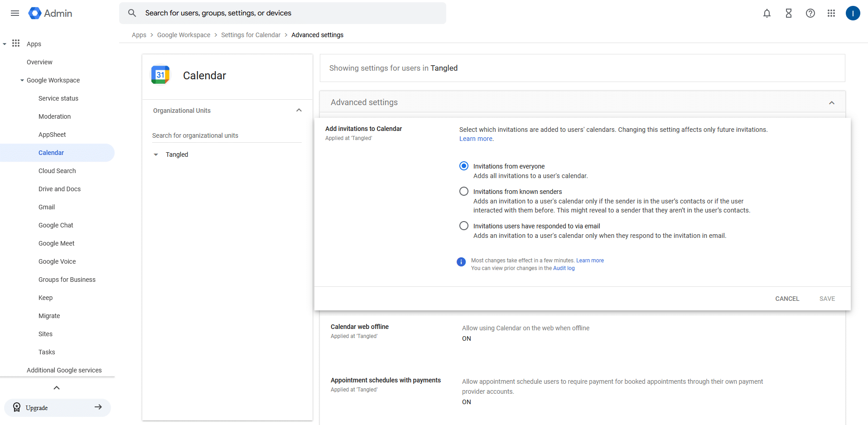Select Invitations from everyone option
Image resolution: width=868 pixels, height=425 pixels.
pyautogui.click(x=464, y=166)
